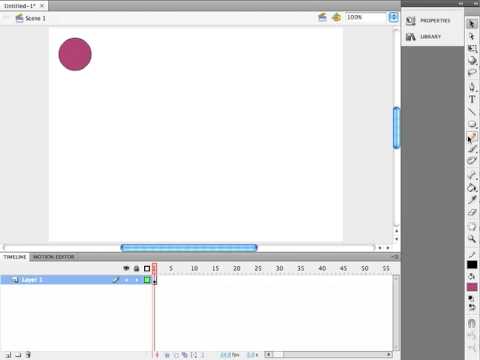Viewport: 480px width, 360px height.
Task: Select the Eraser tool
Action: point(472,212)
